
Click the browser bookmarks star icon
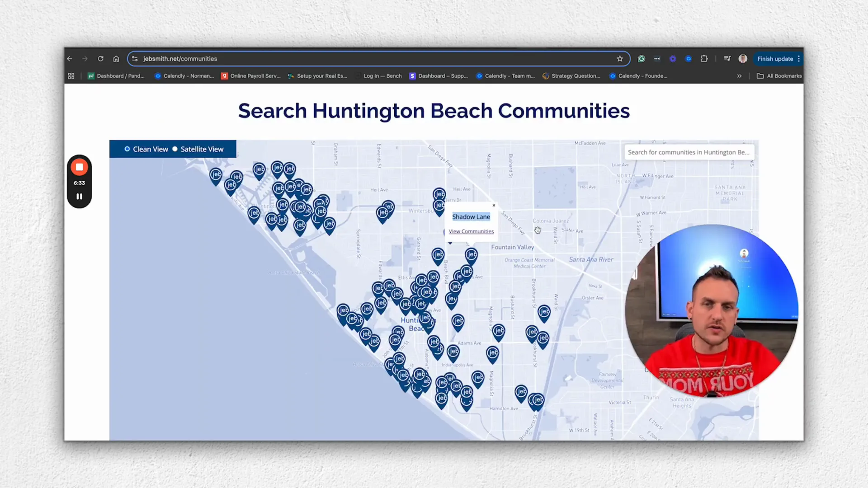click(x=620, y=58)
